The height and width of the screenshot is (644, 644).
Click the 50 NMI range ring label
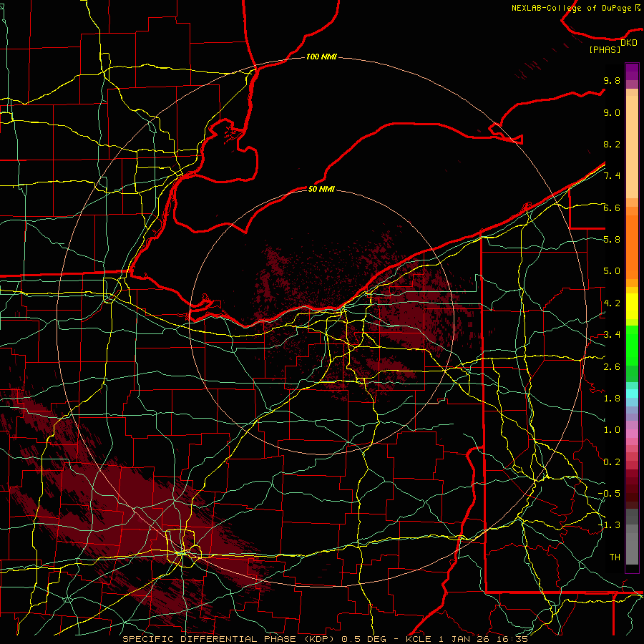point(321,189)
